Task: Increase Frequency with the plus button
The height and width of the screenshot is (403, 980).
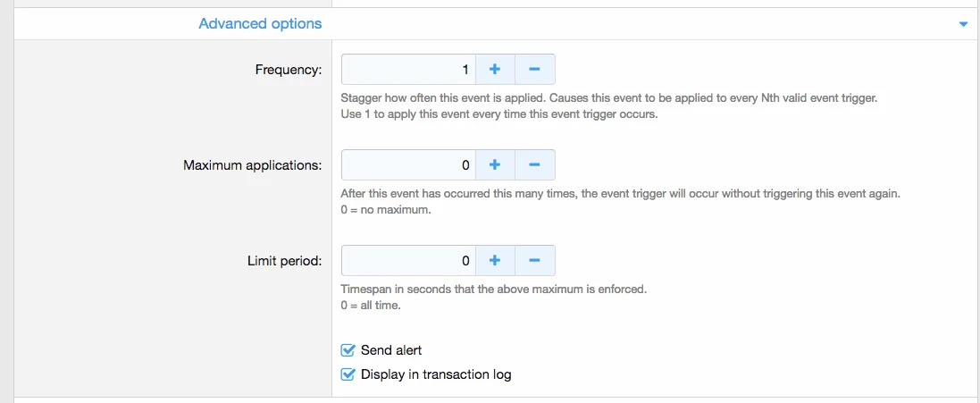Action: coord(494,69)
